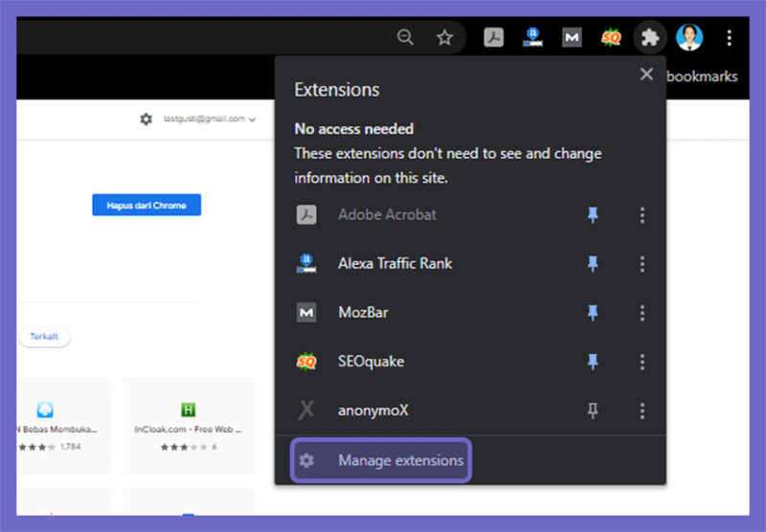Open more options for SEOquake
Image resolution: width=766 pixels, height=532 pixels.
642,362
